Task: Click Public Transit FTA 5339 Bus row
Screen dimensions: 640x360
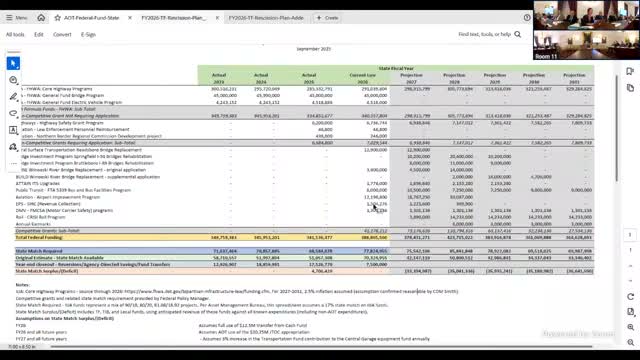Action: point(304,190)
